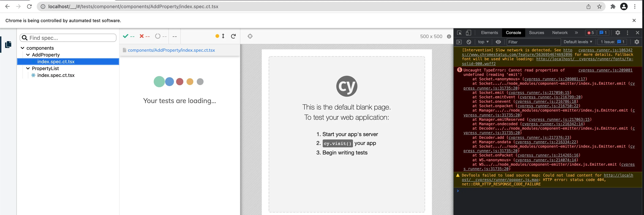Collapse the components folder

pyautogui.click(x=22, y=48)
